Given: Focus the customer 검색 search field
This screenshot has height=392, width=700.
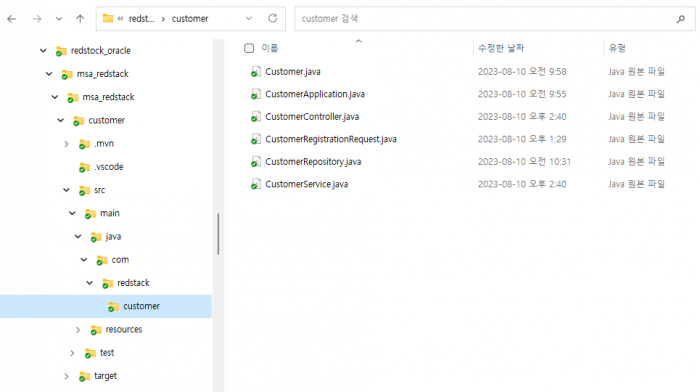Looking at the screenshot, I should click(x=487, y=19).
